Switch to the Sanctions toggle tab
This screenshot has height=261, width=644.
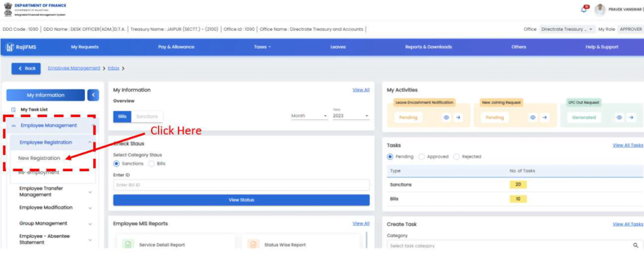147,117
